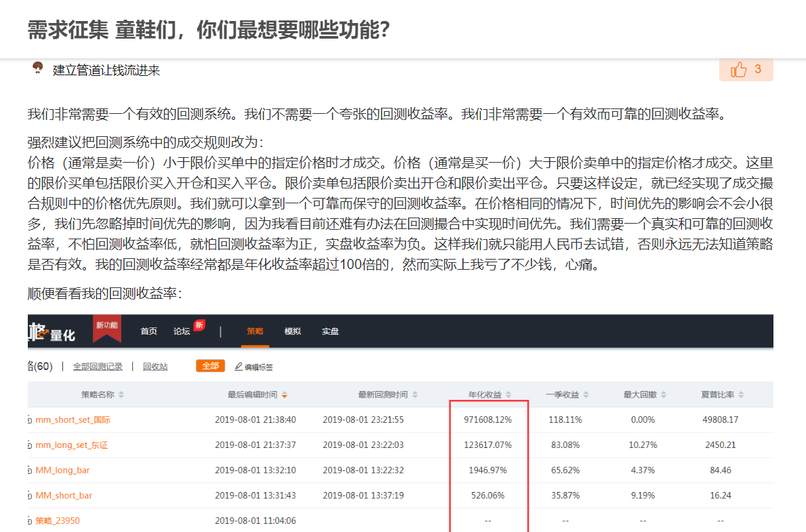Open the 首页 nav item

click(x=148, y=331)
